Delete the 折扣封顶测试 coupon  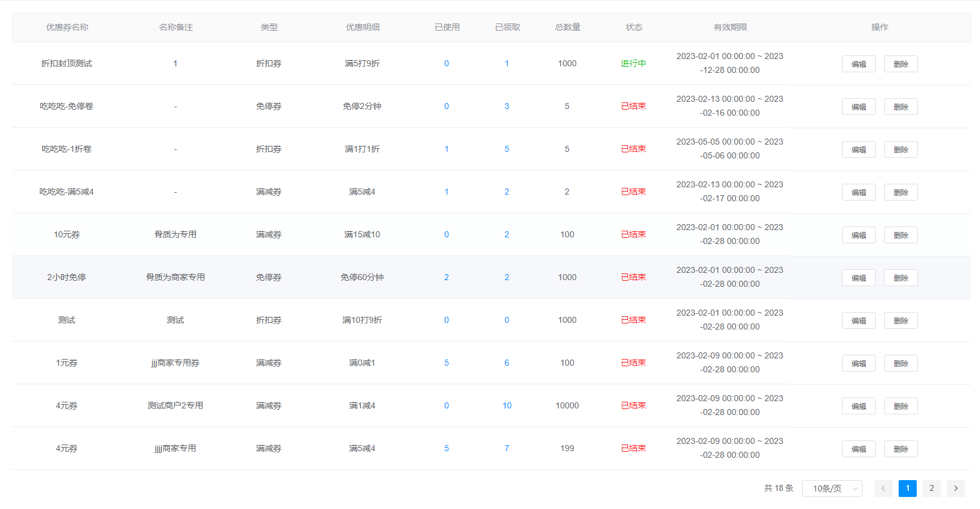point(900,64)
